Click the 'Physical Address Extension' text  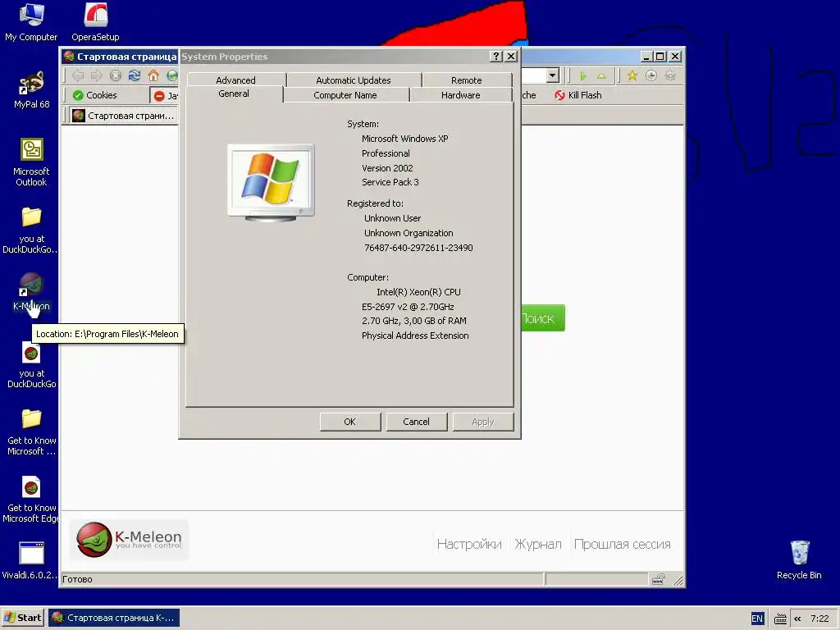pyautogui.click(x=415, y=336)
